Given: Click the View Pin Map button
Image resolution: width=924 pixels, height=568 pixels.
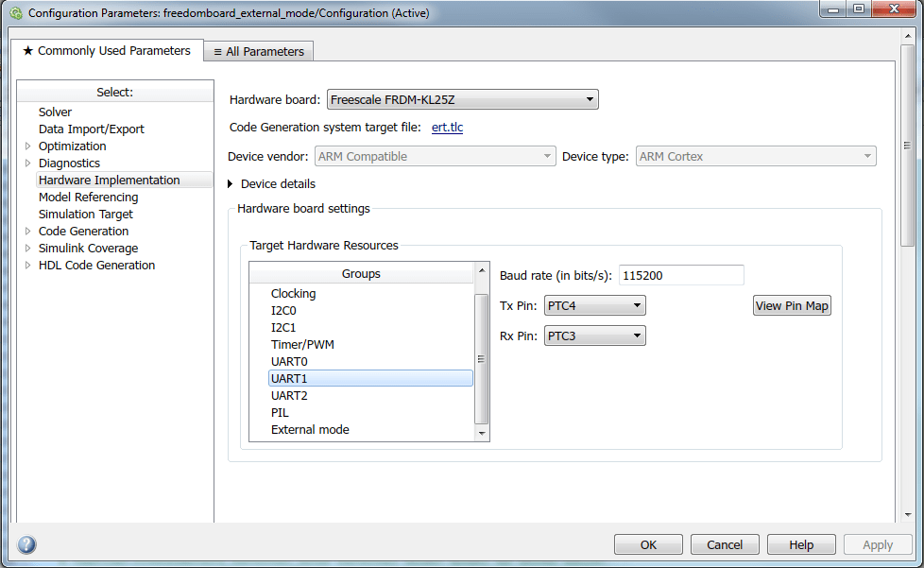Looking at the screenshot, I should pos(792,305).
